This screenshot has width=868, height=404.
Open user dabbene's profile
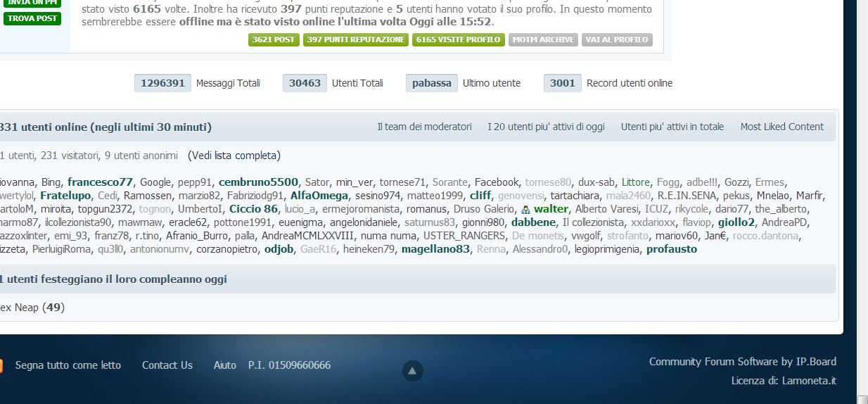(x=533, y=222)
